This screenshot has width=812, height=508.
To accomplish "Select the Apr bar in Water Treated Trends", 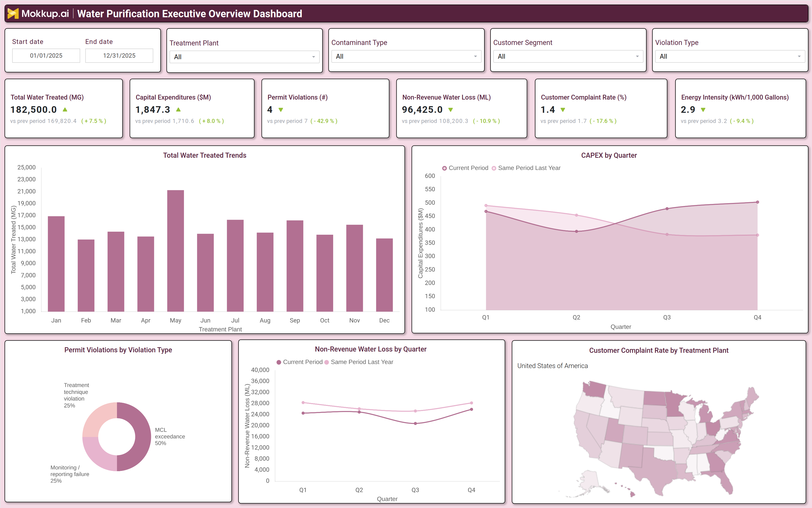I will click(x=146, y=274).
